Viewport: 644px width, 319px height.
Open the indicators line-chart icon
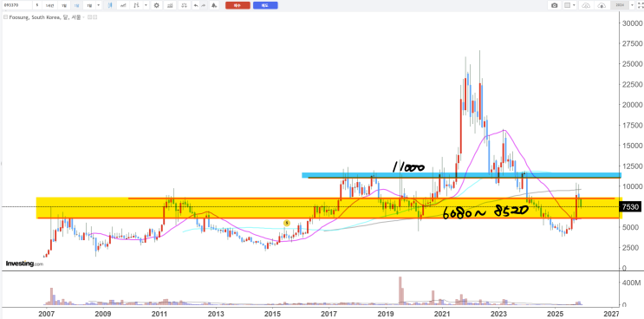(x=123, y=5)
